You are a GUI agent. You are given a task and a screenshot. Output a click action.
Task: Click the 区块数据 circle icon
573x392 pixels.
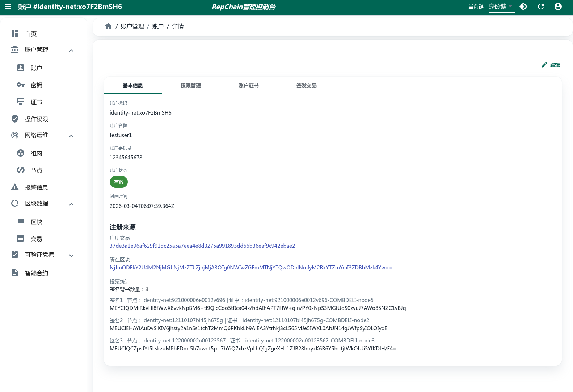(x=15, y=203)
